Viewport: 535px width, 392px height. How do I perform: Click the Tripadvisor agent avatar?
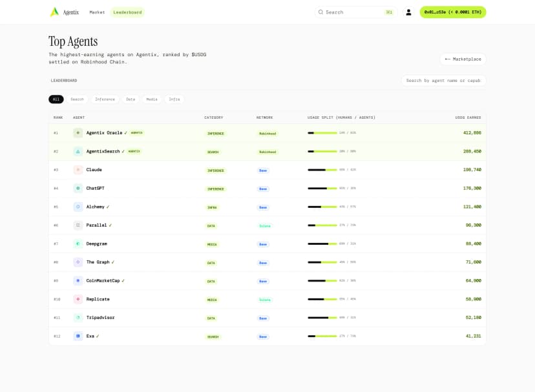coord(78,318)
